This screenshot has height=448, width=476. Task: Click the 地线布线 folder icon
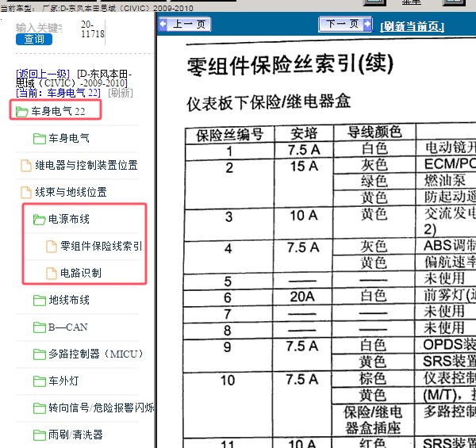(x=40, y=301)
